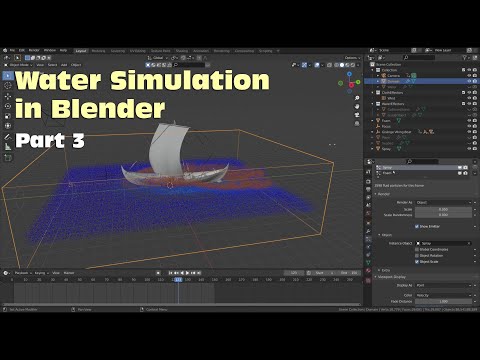Viewport: 480px width, 360px height.
Task: Select the Rotate tool
Action: (x=8, y=106)
